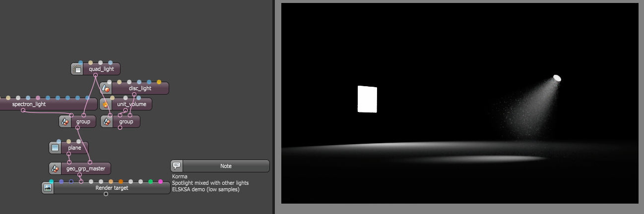Click the geo_grp_master node's icon

coord(55,168)
